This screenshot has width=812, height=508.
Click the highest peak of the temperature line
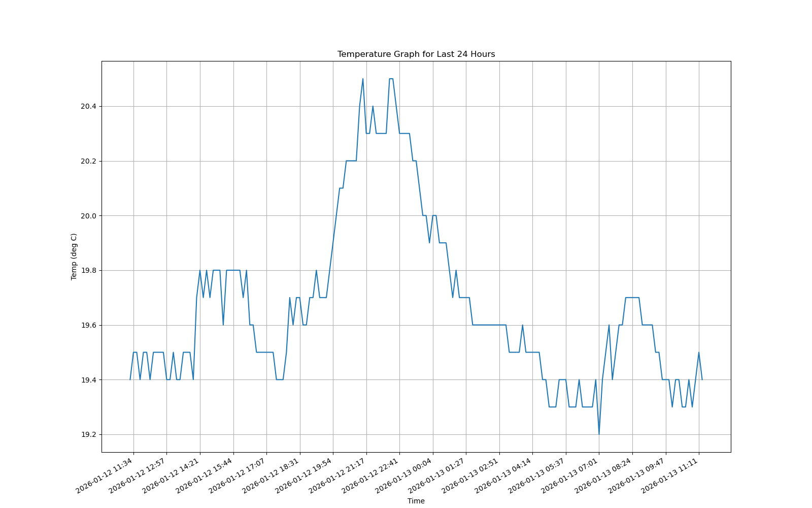(363, 80)
